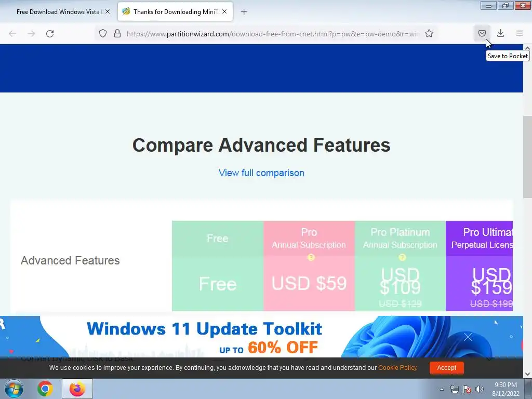Viewport: 532px width, 399px height.
Task: Accept the cookie notice
Action: click(446, 367)
